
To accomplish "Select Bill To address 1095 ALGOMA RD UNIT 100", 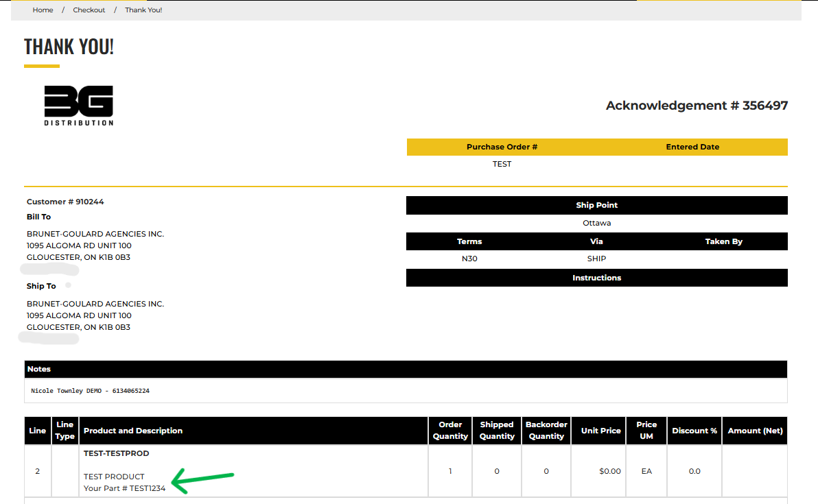I will tap(79, 245).
